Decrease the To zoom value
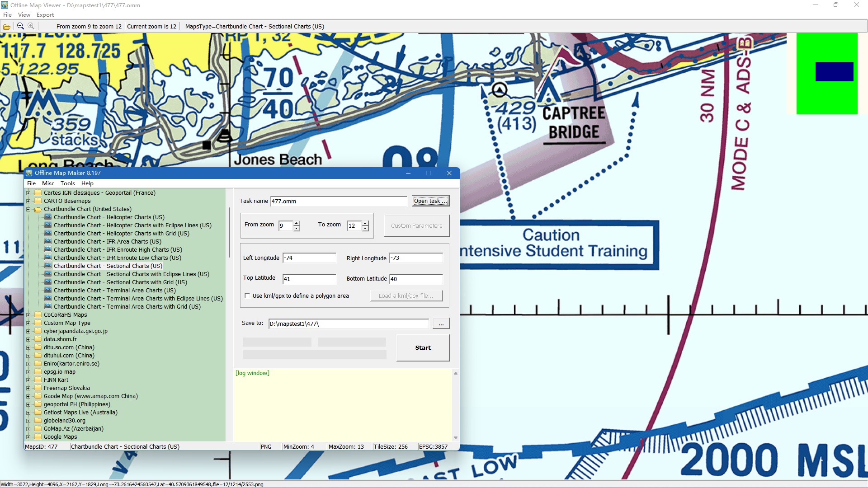This screenshot has height=488, width=868. [365, 229]
